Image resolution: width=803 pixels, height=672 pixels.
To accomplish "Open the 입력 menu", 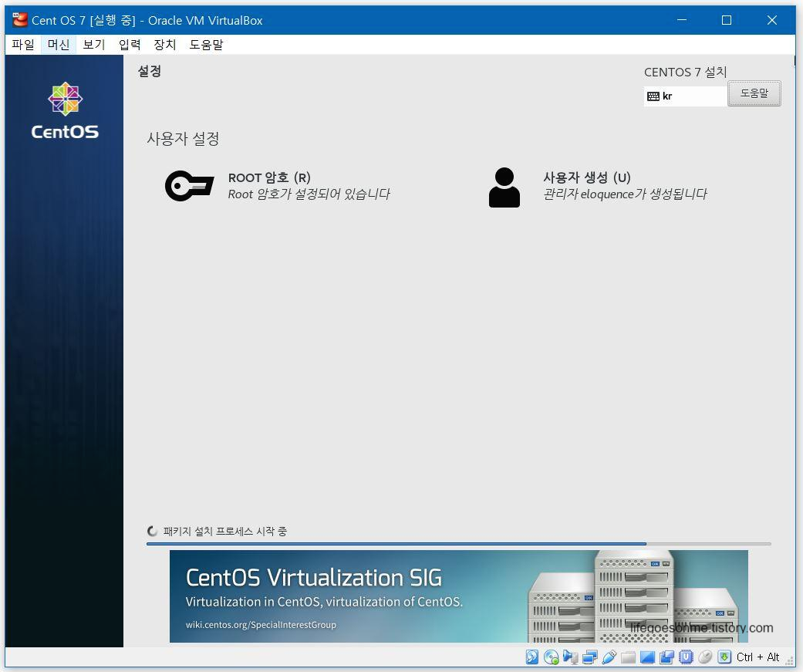I will point(130,45).
